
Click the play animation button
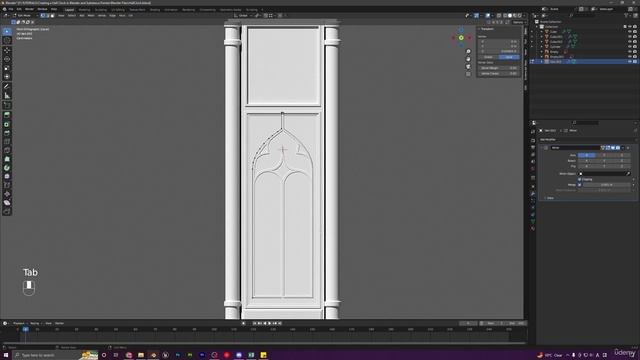click(x=269, y=323)
